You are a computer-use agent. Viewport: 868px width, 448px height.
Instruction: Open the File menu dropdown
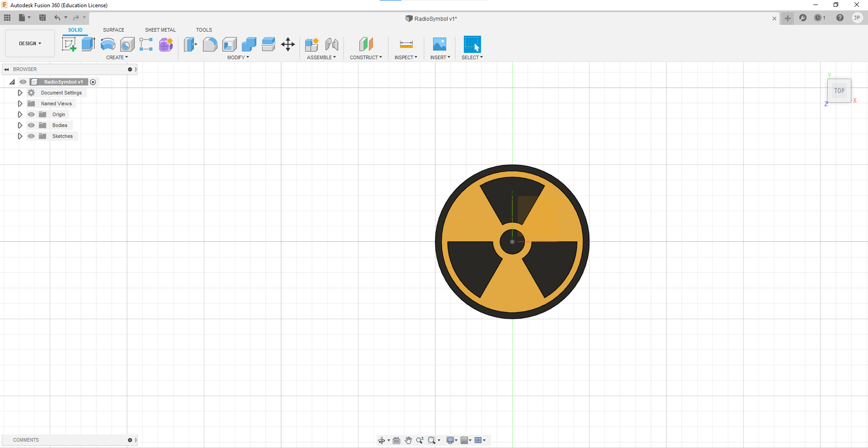[24, 18]
